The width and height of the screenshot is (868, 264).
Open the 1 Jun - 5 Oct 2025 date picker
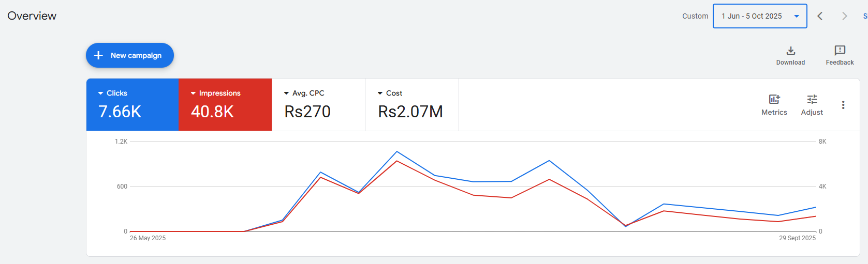click(x=759, y=16)
